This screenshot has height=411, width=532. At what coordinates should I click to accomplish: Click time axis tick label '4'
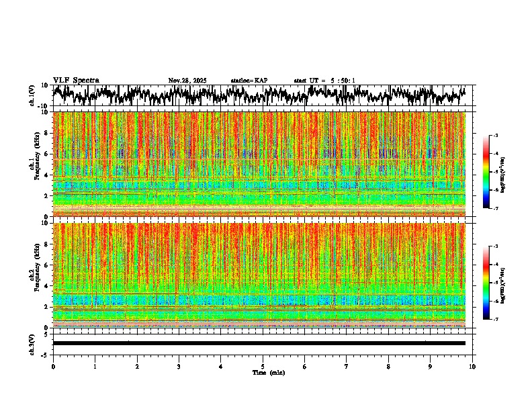(221, 367)
